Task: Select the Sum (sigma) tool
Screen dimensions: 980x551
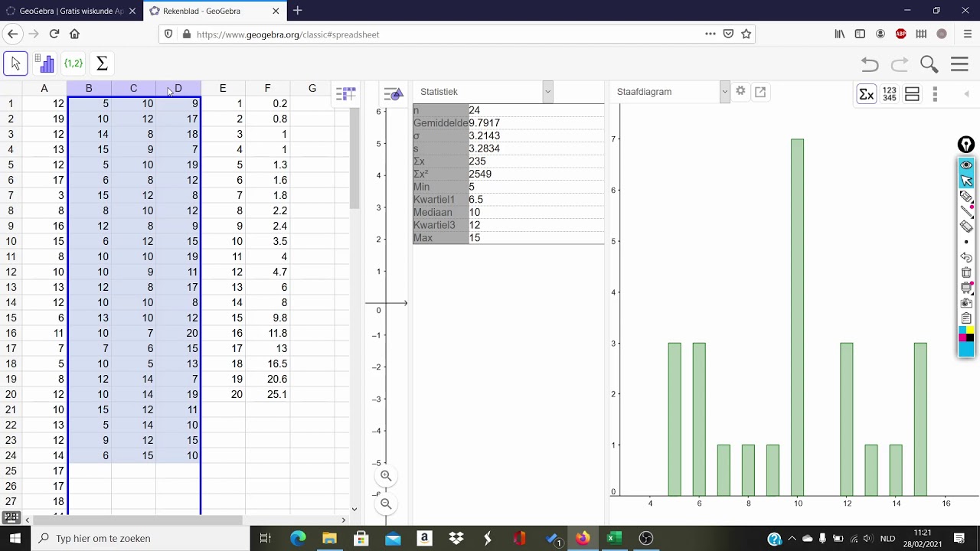Action: click(102, 64)
